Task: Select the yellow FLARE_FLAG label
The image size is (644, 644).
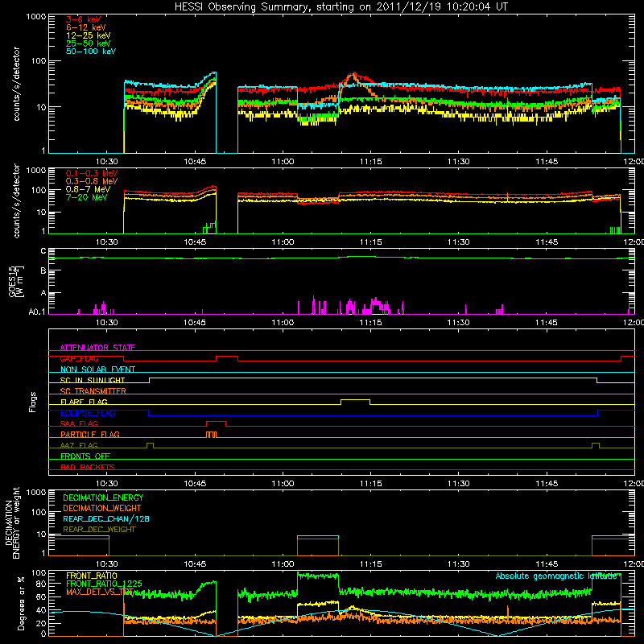Action: [84, 402]
